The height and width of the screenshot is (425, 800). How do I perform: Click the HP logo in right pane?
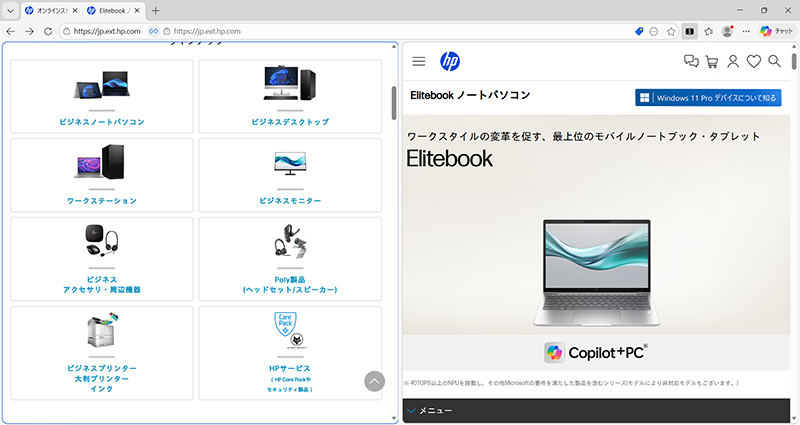pyautogui.click(x=450, y=61)
